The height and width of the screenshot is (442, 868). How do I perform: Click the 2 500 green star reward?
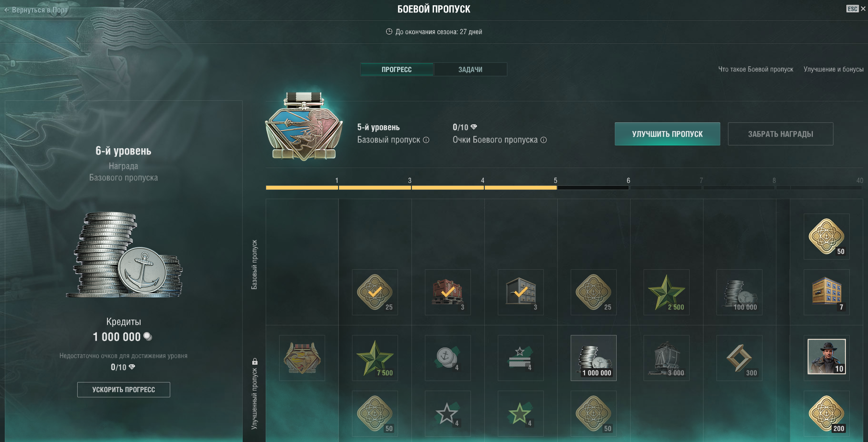tap(667, 292)
